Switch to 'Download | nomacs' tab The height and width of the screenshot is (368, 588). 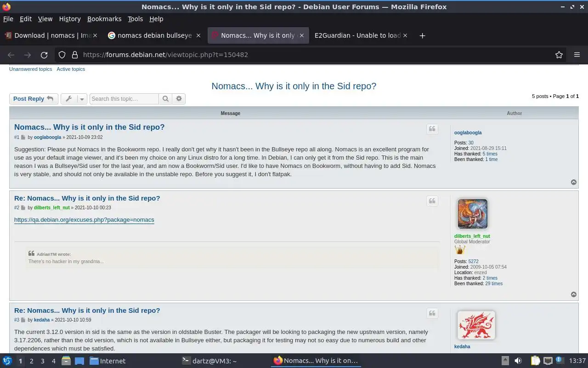51,35
